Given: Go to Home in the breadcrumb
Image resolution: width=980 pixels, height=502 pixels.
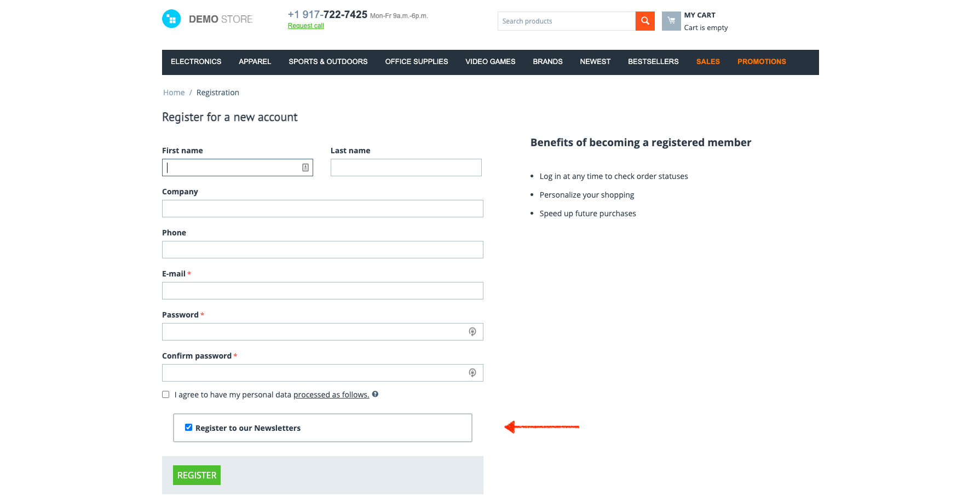Looking at the screenshot, I should (174, 93).
